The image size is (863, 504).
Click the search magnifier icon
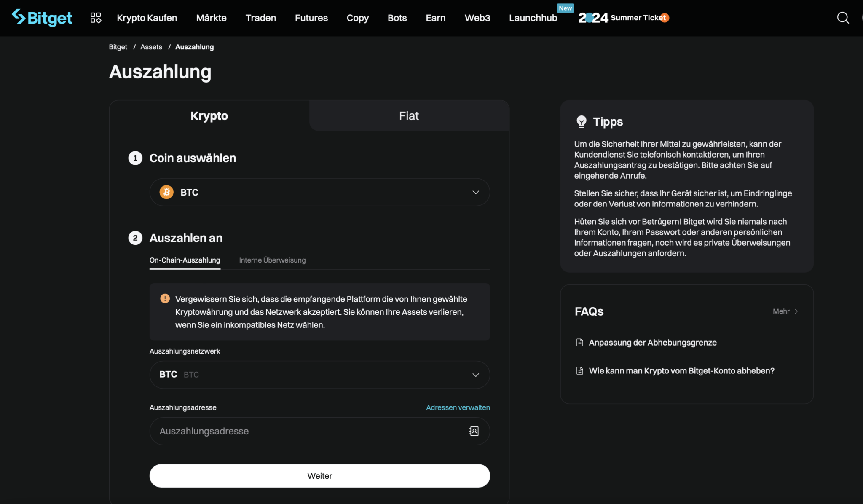pyautogui.click(x=843, y=18)
